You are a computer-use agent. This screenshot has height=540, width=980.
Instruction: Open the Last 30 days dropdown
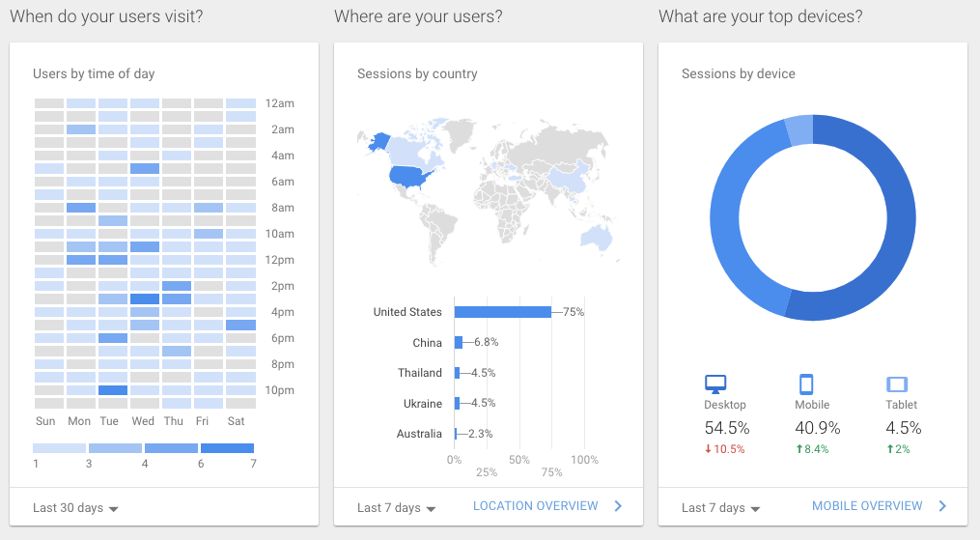coord(75,508)
